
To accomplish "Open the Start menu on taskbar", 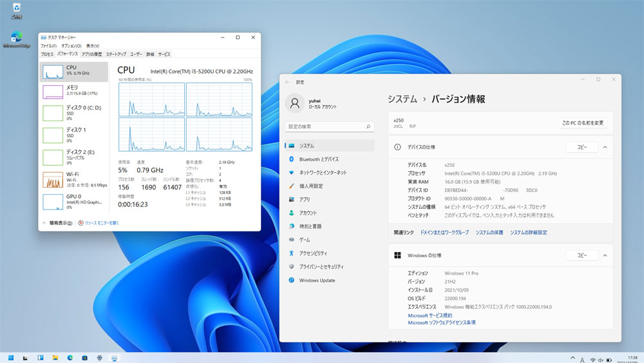I will [x=11, y=358].
